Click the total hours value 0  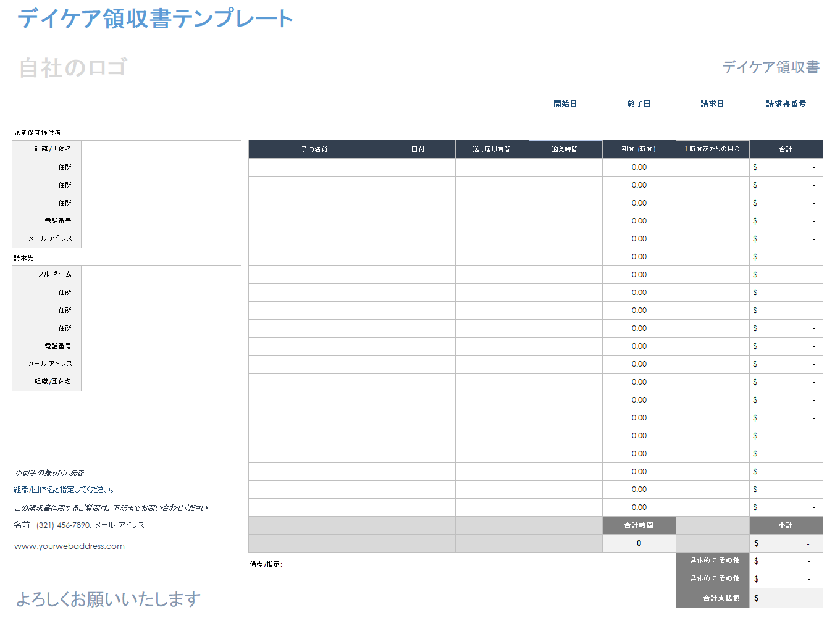coord(639,543)
